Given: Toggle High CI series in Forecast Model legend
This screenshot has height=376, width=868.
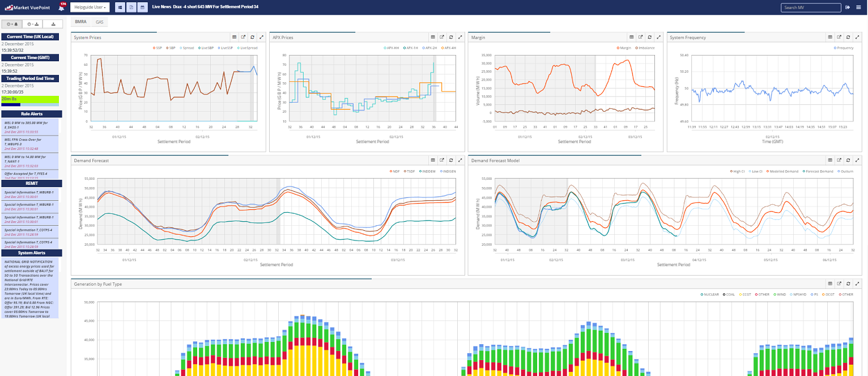Looking at the screenshot, I should pyautogui.click(x=737, y=171).
